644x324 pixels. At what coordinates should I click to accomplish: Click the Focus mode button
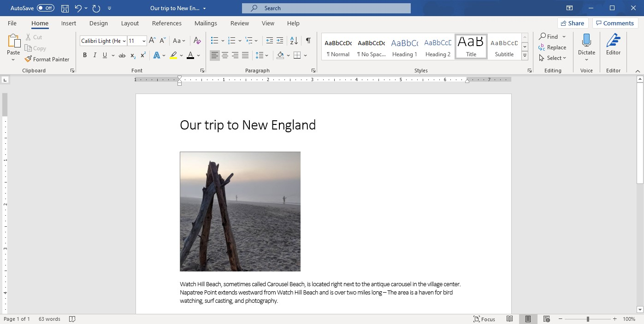(x=484, y=319)
